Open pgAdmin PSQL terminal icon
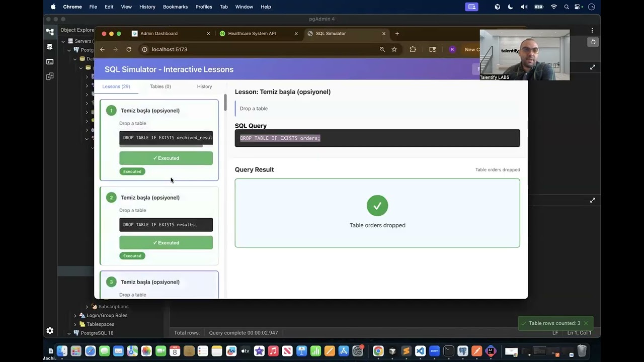The height and width of the screenshot is (362, 644). tap(50, 61)
